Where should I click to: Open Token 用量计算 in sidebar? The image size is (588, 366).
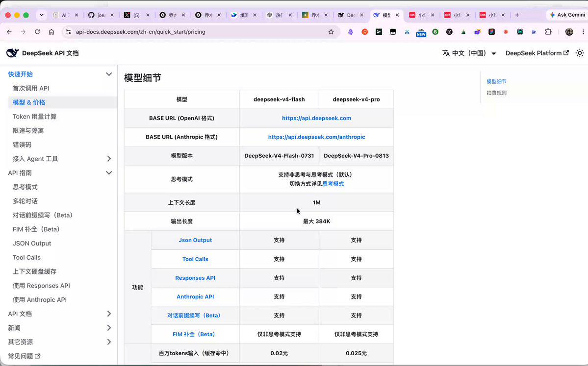click(x=34, y=117)
